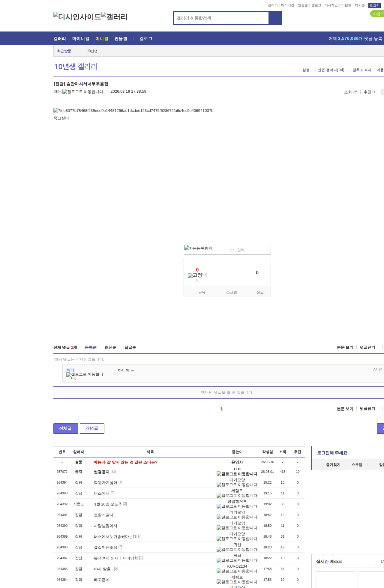This screenshot has height=588, width=384.
Task: Click the 신고 button under the post
Action: tap(260, 292)
